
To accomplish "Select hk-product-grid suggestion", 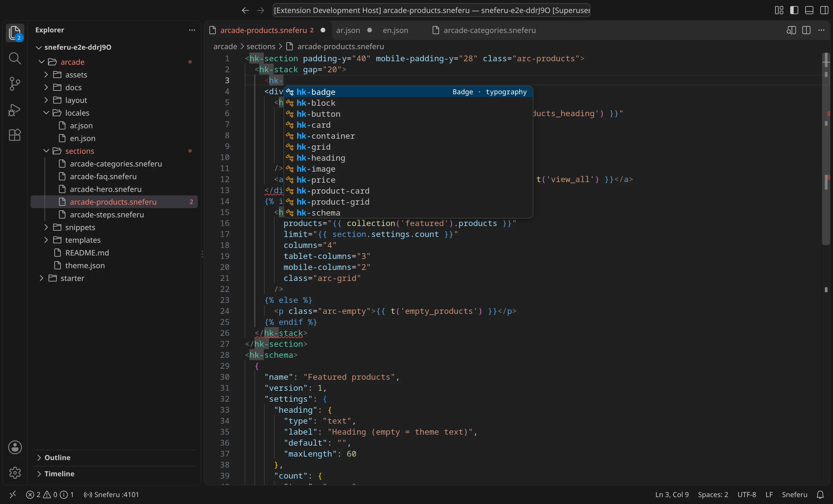I will [x=408, y=202].
